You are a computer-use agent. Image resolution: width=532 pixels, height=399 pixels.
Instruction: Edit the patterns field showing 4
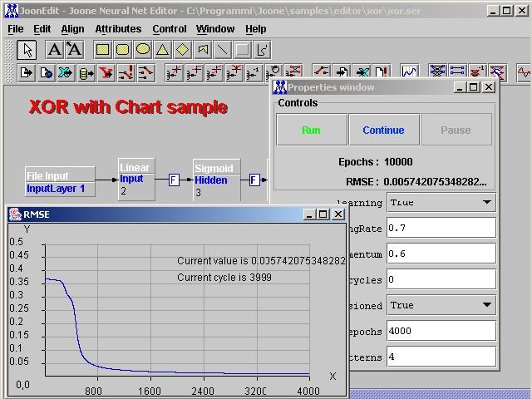pos(441,357)
